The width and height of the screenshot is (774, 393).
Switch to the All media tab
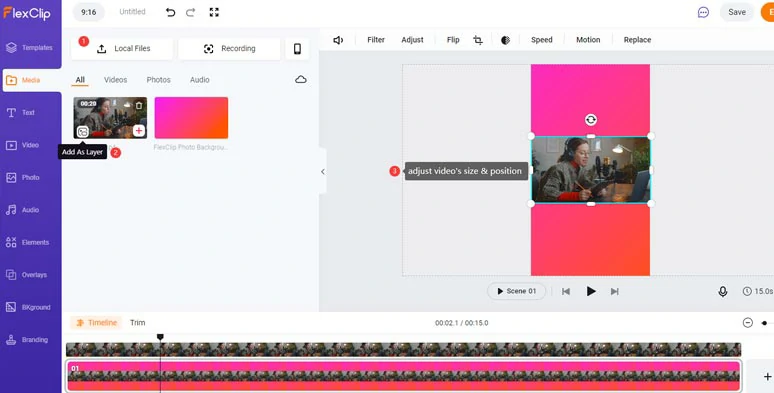point(80,79)
